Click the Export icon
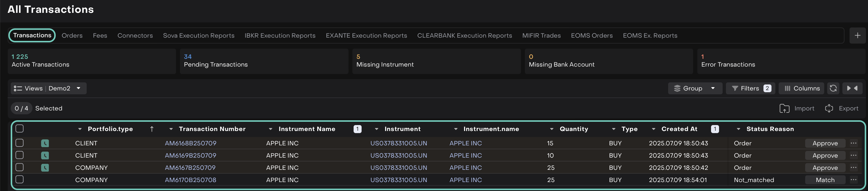 829,108
